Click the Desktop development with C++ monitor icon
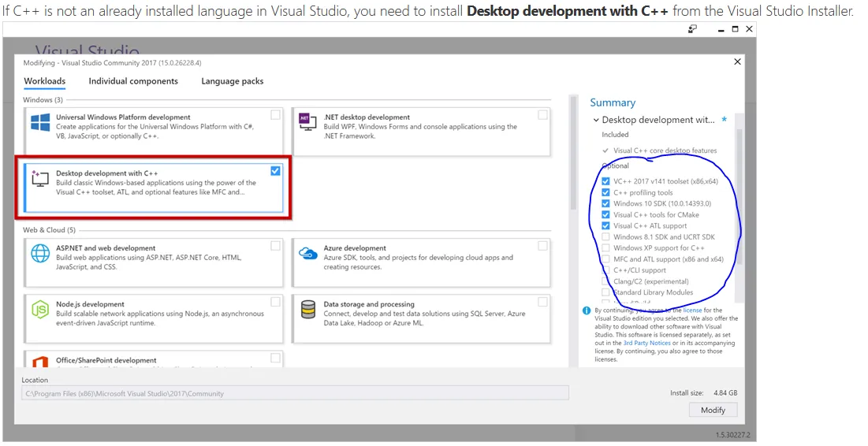The width and height of the screenshot is (868, 446). (x=40, y=178)
